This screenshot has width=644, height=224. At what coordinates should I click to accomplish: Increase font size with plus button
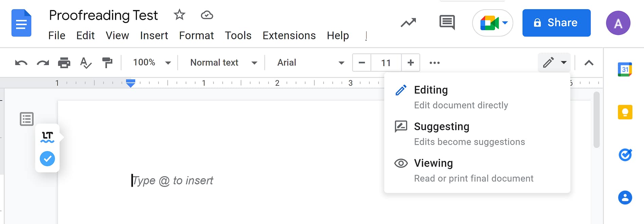410,63
